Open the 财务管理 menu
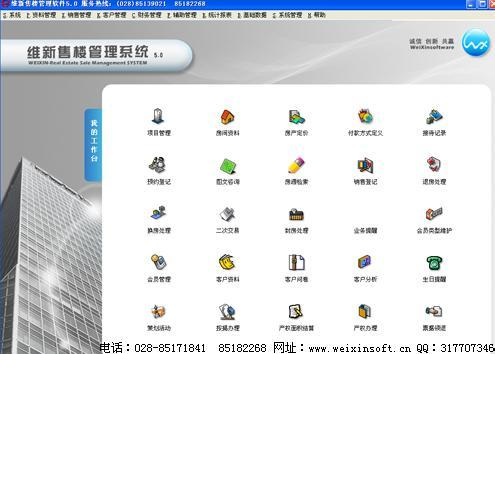The width and height of the screenshot is (500, 500). click(x=147, y=15)
